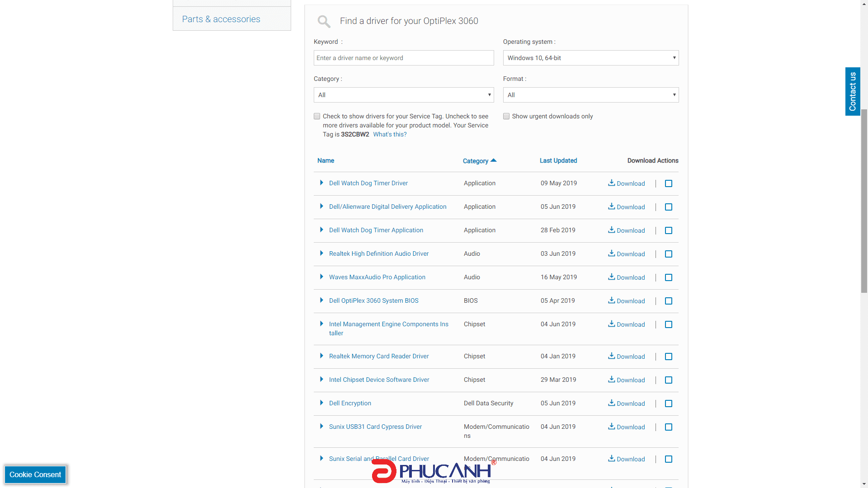The height and width of the screenshot is (488, 868).
Task: Open the Category filter dropdown
Action: [x=404, y=95]
